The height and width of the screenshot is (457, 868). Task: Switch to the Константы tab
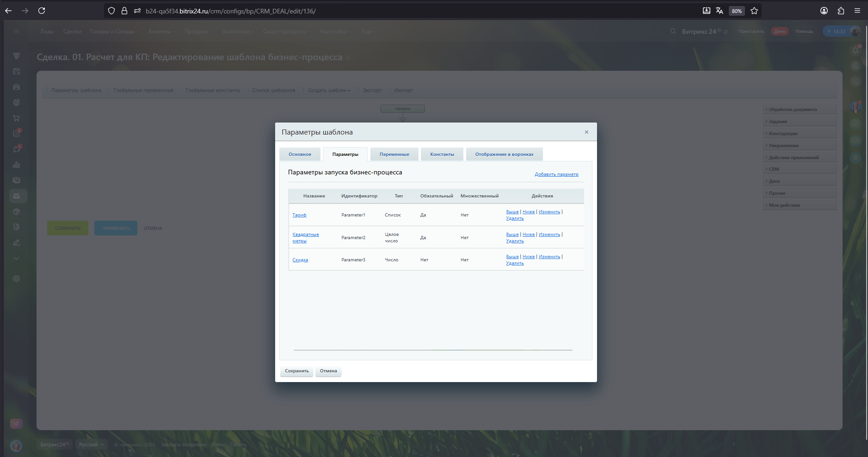click(442, 154)
